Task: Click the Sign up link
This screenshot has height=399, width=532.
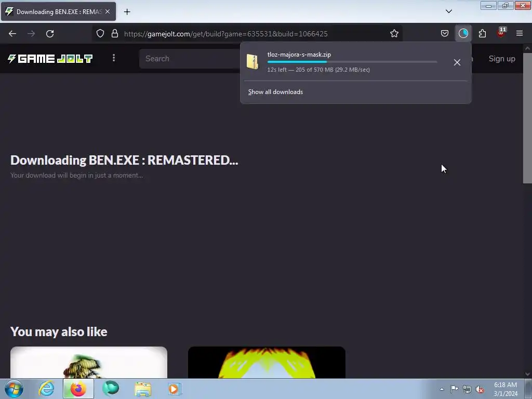Action: (502, 59)
